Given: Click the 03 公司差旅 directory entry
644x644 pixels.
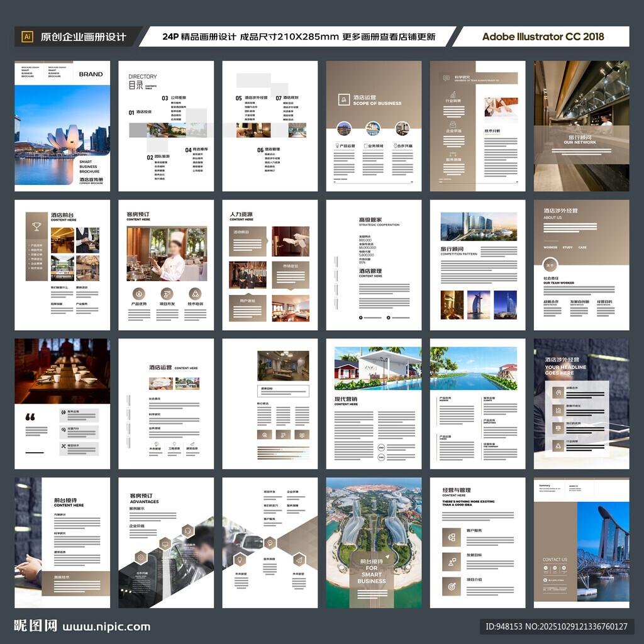Looking at the screenshot, I should pos(174,98).
